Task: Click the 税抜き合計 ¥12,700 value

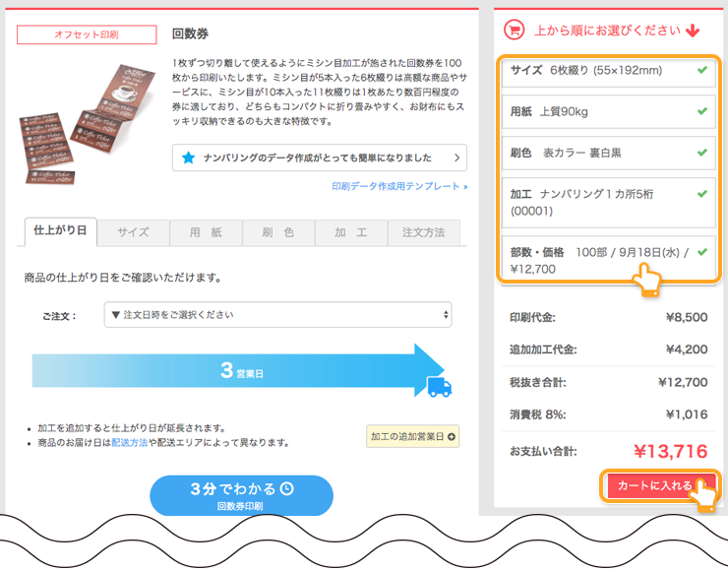Action: pyautogui.click(x=683, y=382)
